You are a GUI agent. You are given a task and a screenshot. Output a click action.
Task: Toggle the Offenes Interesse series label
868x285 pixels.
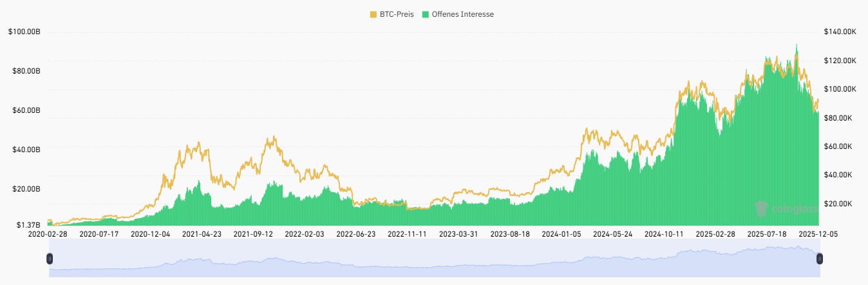[464, 14]
